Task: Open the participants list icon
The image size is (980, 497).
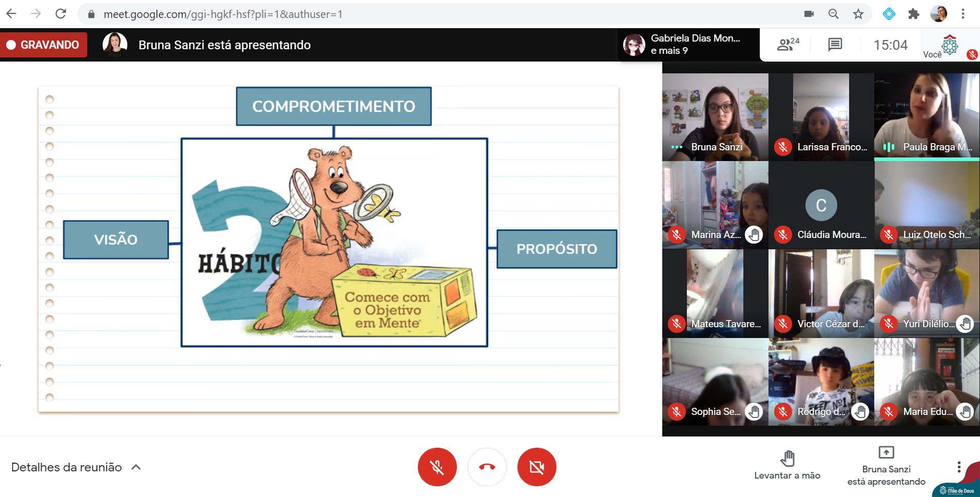Action: click(x=788, y=45)
